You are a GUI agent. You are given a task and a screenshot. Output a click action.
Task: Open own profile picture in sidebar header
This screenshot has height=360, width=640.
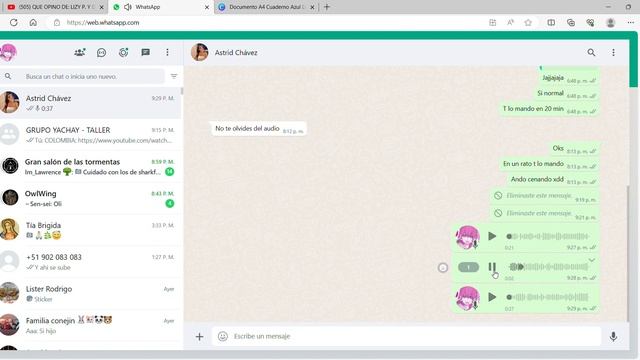(x=8, y=52)
